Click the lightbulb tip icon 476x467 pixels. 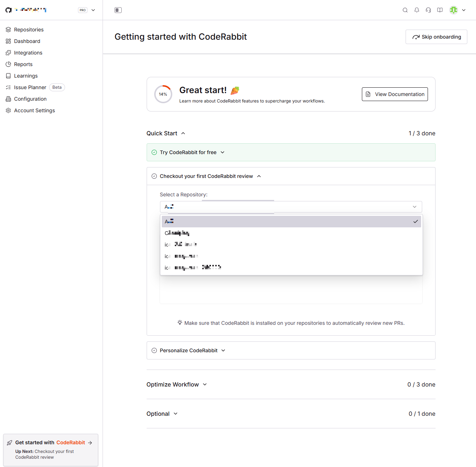click(x=180, y=323)
